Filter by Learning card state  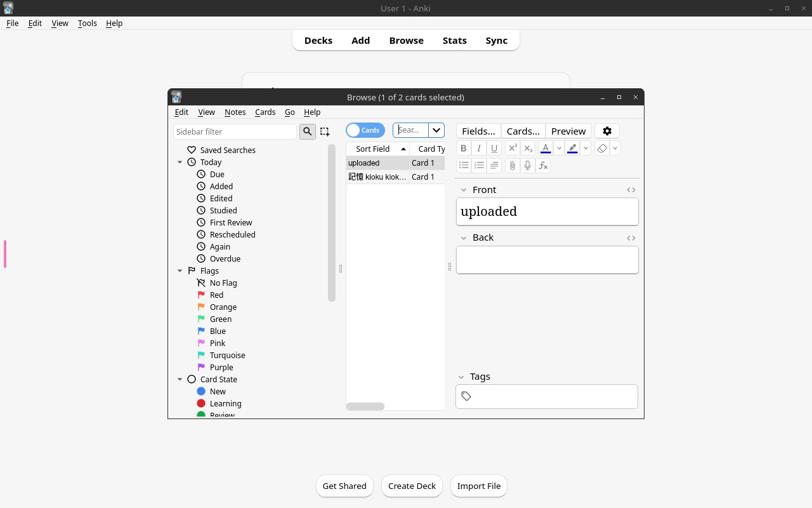coord(225,403)
